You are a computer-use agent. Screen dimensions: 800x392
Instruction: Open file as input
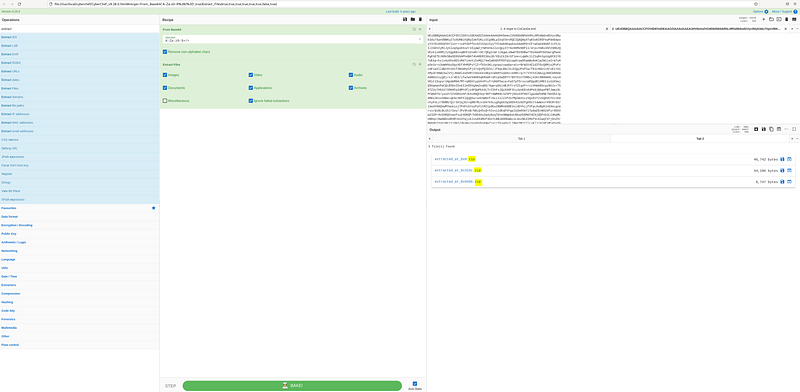(779, 19)
